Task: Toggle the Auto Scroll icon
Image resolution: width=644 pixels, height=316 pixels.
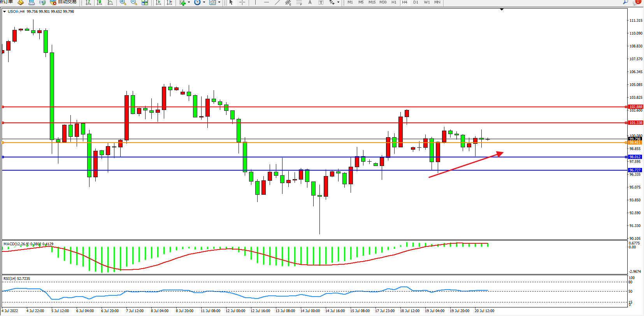Action: tap(158, 2)
